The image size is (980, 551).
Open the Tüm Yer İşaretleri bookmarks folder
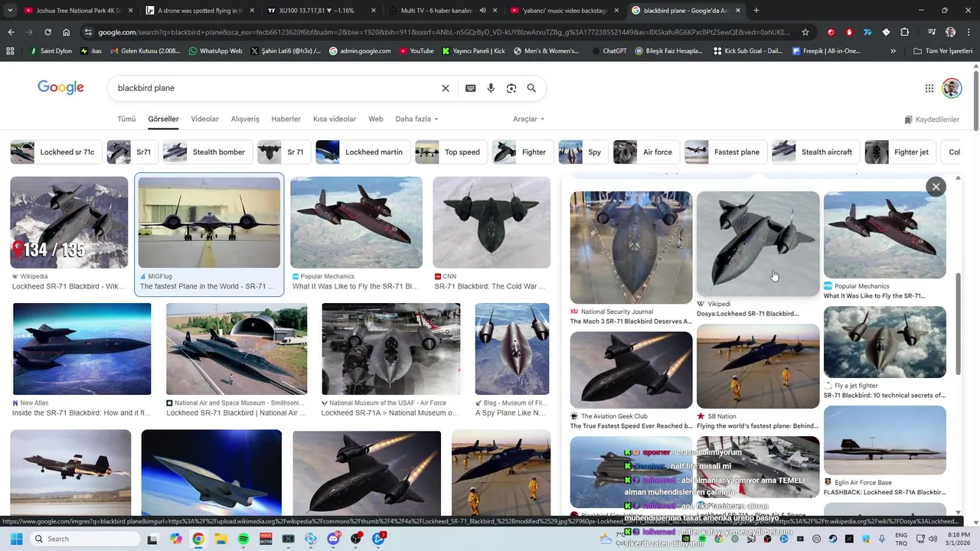pos(943,51)
